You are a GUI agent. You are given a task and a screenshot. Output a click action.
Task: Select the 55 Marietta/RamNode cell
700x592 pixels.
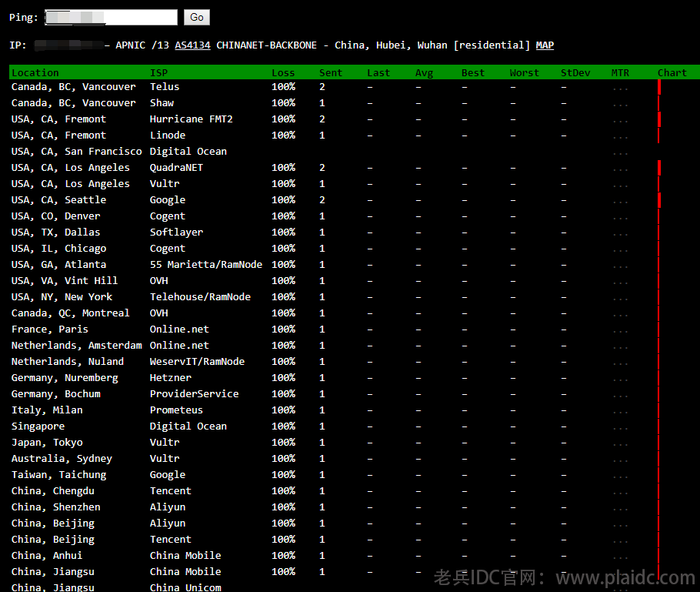click(x=206, y=265)
